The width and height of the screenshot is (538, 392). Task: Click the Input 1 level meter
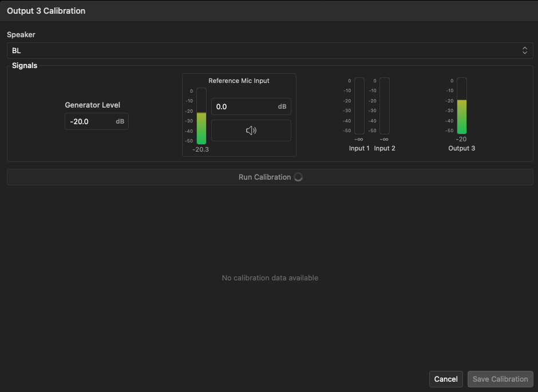pos(359,106)
